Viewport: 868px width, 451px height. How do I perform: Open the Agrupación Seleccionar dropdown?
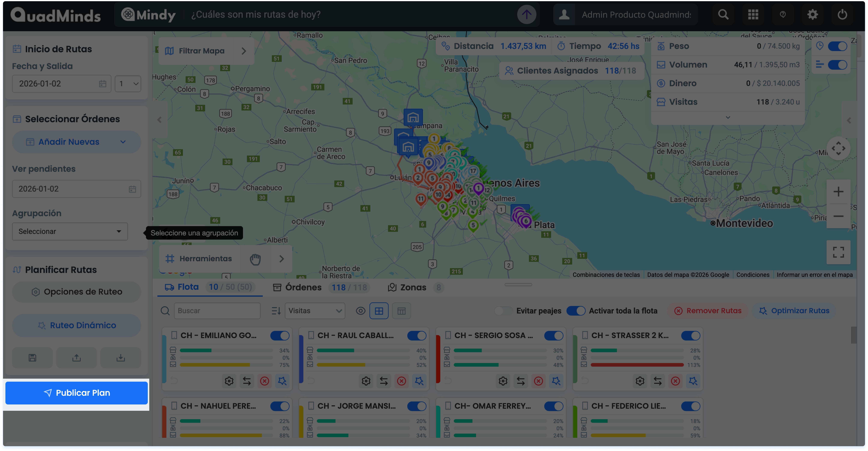click(x=70, y=231)
